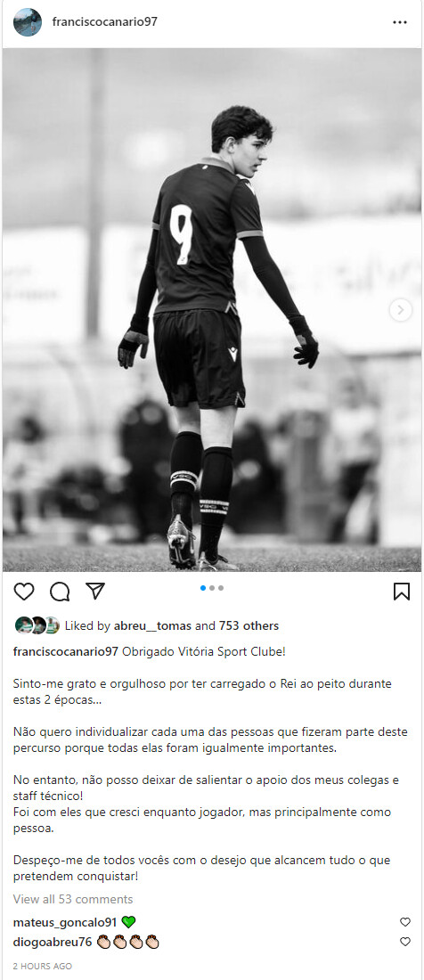Show the 753 others who liked

tap(249, 625)
